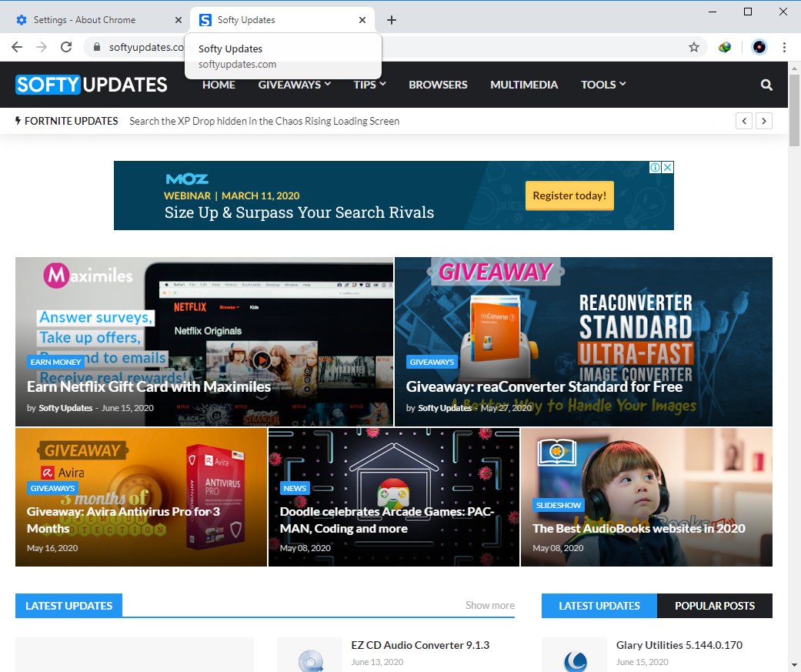
Task: Open the colorful extension icon in toolbar
Action: [x=724, y=47]
